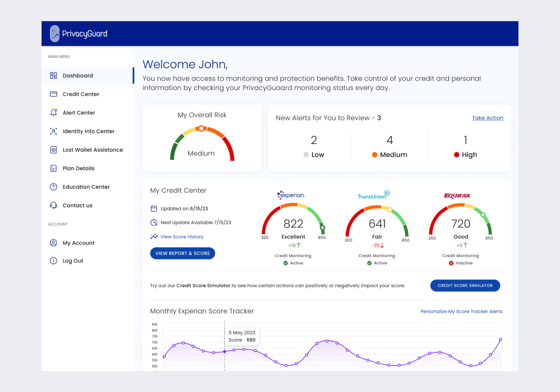Click the Identity Info Center icon

53,131
